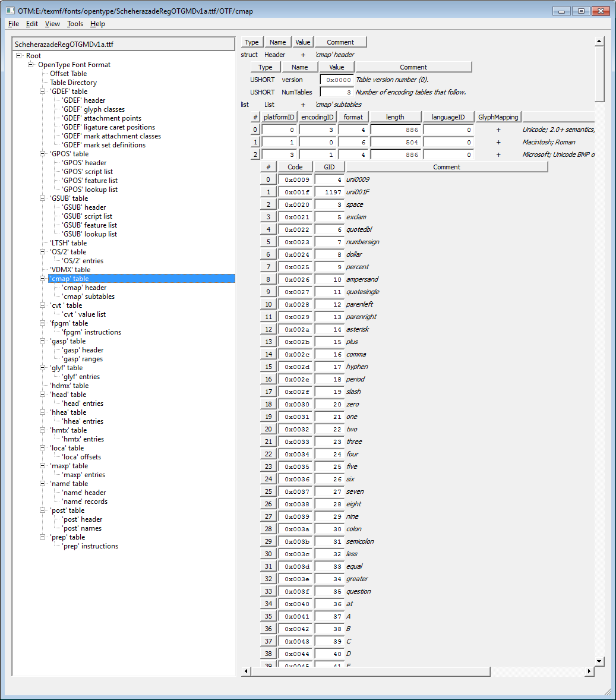Click the GID column header
This screenshot has width=616, height=700.
[329, 167]
